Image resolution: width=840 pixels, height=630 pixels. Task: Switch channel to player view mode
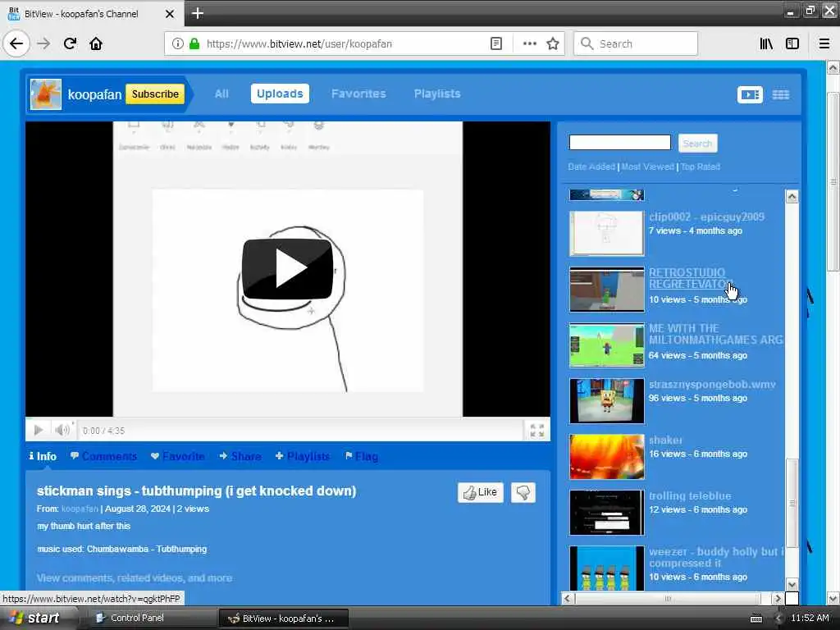[x=750, y=95]
